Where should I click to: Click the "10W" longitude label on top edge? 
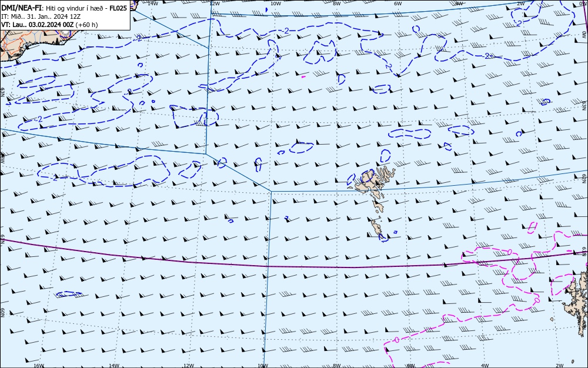[276, 4]
